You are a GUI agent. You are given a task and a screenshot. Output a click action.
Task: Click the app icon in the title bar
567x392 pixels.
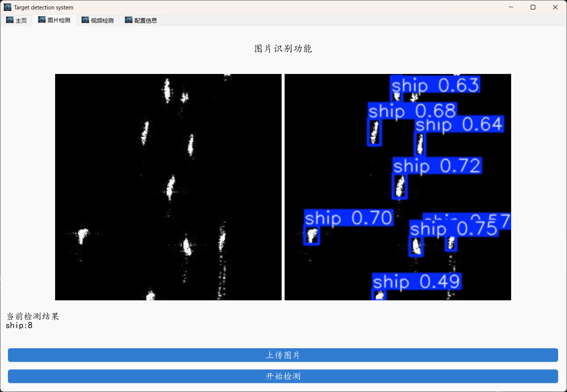click(x=7, y=7)
